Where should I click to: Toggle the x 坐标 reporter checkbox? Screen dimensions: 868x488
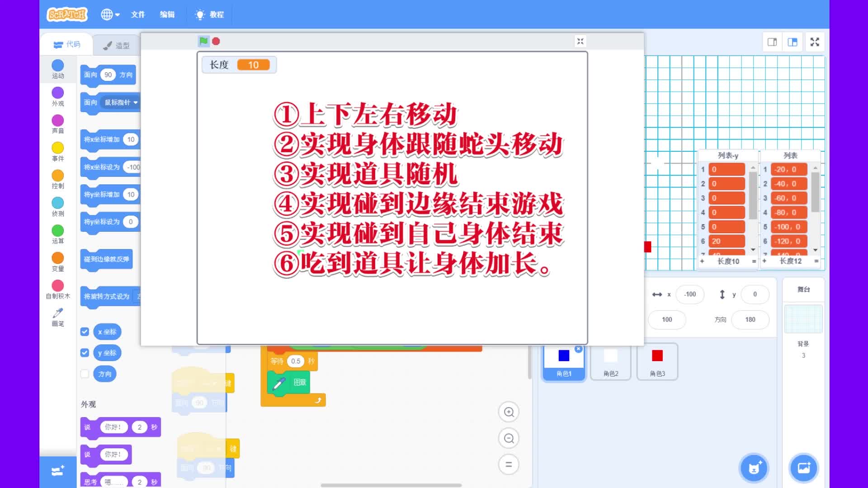85,332
